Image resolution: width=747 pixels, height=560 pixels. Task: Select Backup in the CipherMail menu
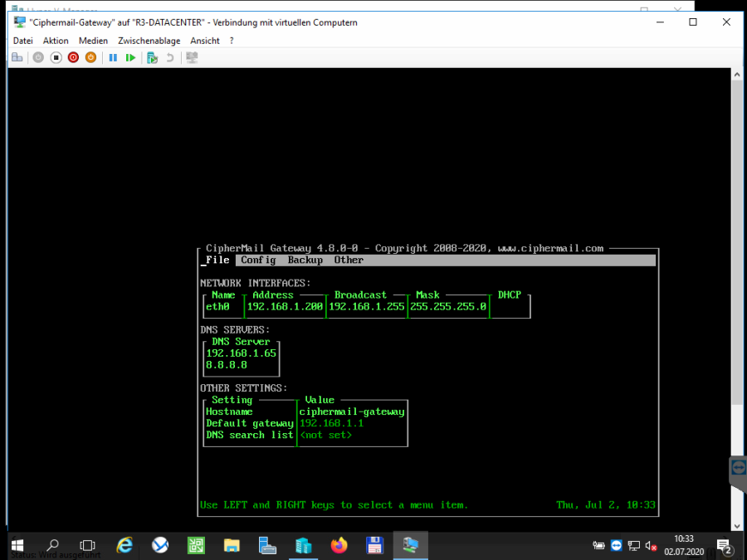tap(305, 261)
